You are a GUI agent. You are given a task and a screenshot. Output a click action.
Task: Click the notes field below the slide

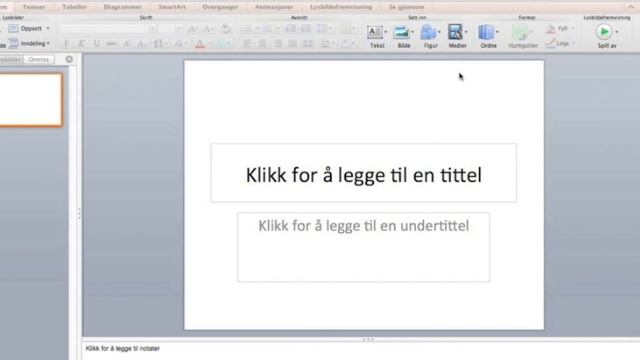(361, 351)
